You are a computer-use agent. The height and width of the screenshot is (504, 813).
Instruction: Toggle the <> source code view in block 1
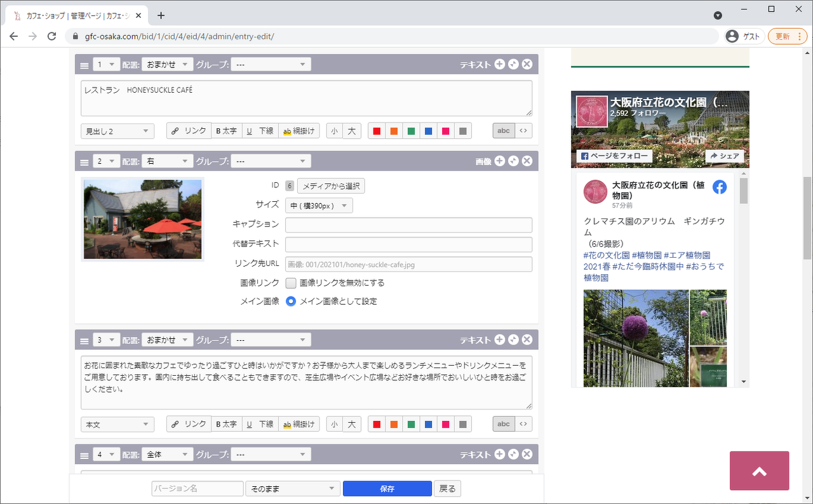[523, 131]
